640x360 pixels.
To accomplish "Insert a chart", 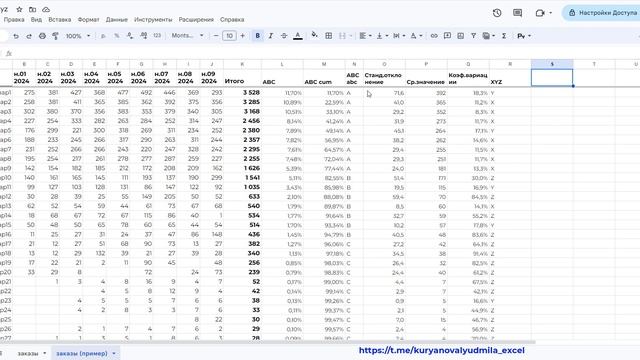I will point(460,36).
